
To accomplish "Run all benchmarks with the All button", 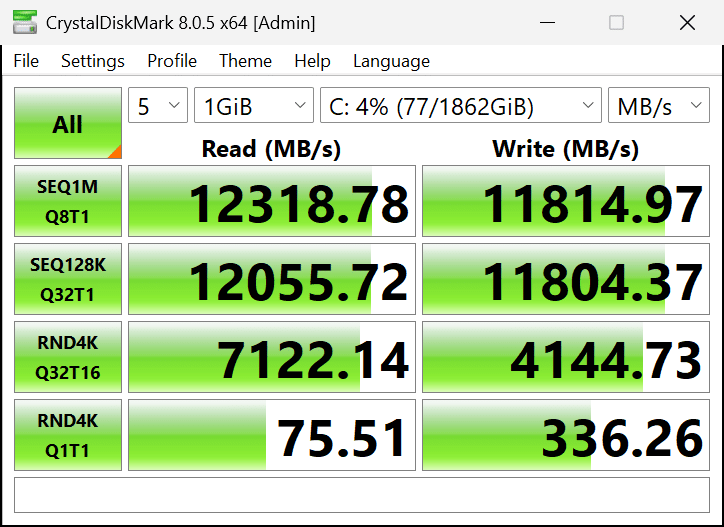I will 68,124.
